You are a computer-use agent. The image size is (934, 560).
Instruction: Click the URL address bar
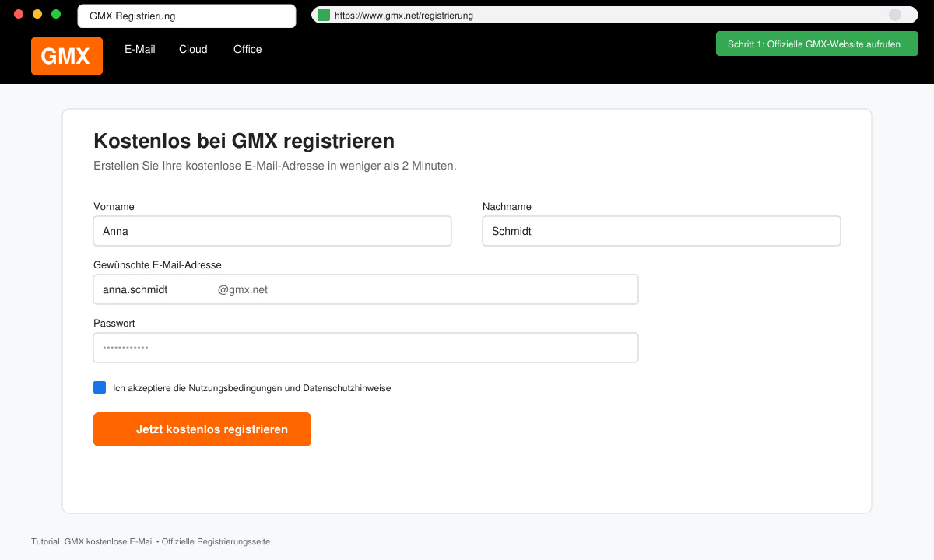tap(615, 15)
